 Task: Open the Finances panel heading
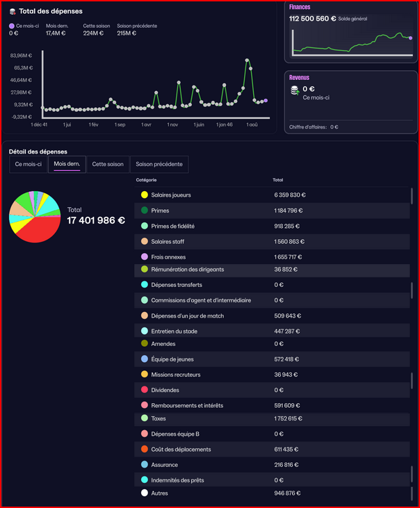300,7
